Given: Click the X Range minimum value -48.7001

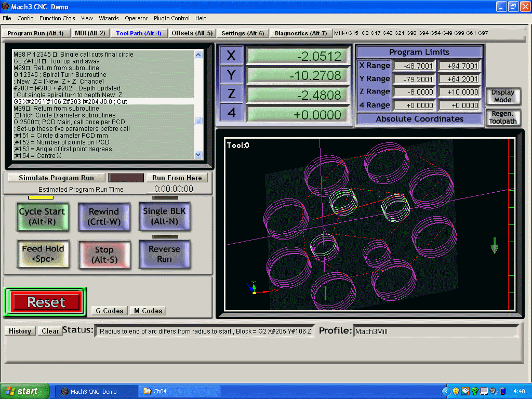Looking at the screenshot, I should coord(414,66).
